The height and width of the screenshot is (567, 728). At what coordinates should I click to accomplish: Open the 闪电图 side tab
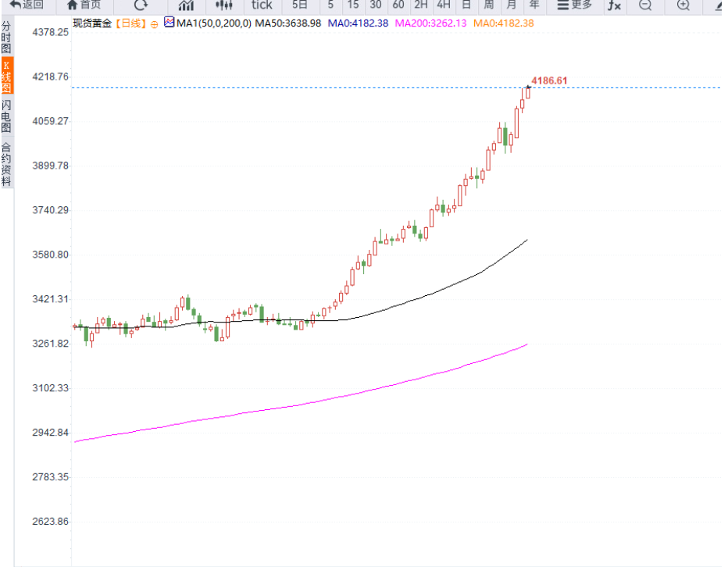coord(6,116)
